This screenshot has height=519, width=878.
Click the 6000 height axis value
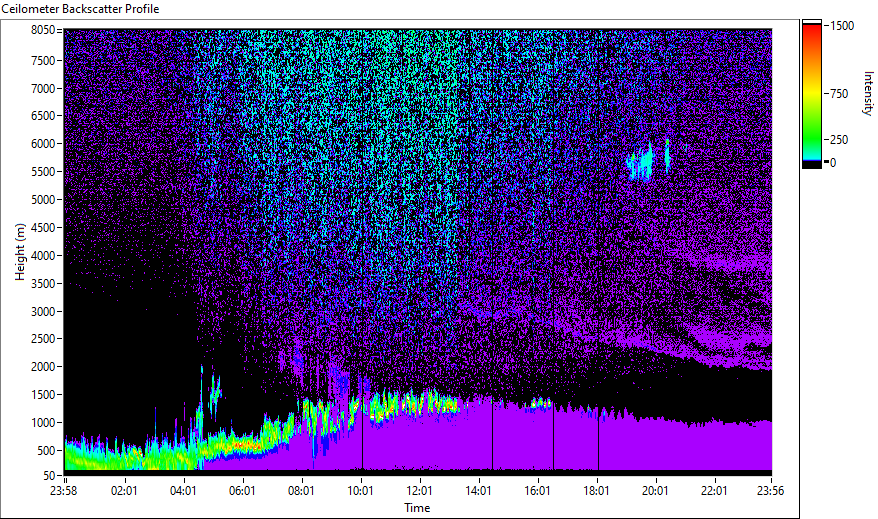click(43, 144)
